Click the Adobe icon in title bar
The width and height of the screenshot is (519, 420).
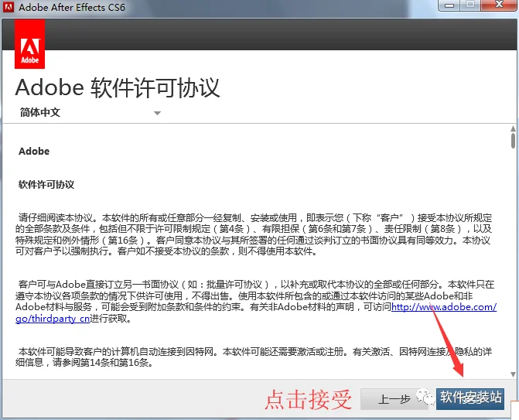(9, 7)
